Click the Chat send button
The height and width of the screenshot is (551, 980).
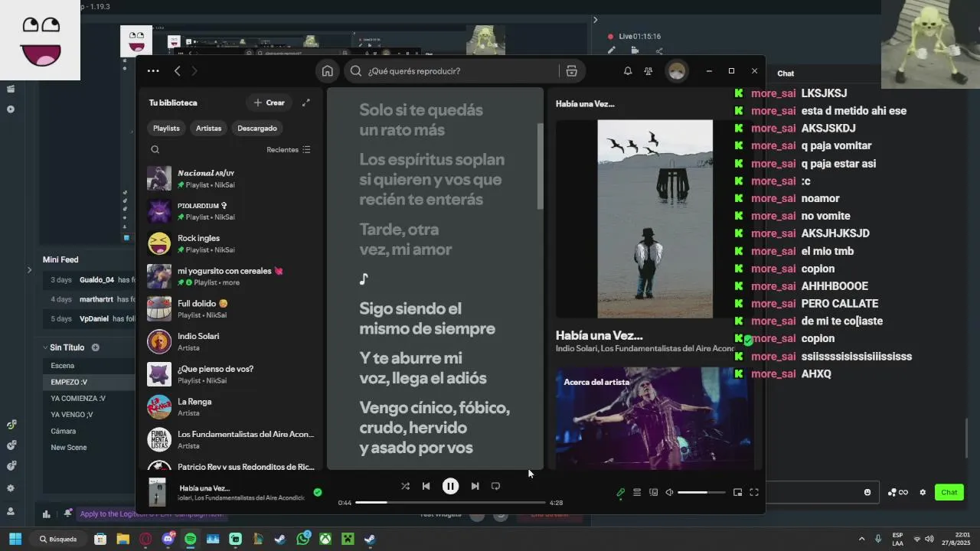(949, 492)
